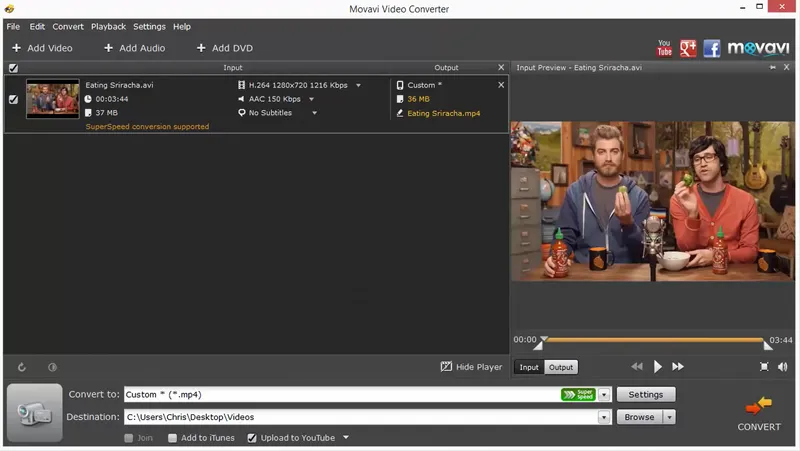Open the Help menu
Viewport: 800px width, 451px height.
point(182,27)
